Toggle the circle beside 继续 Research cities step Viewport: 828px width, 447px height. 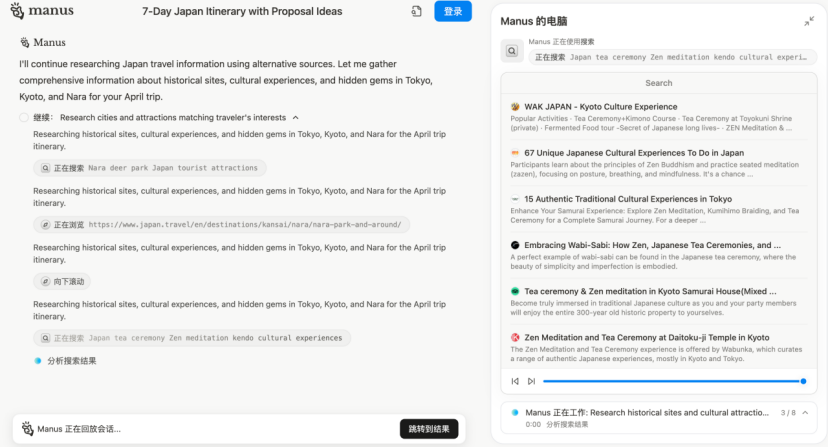click(x=24, y=117)
